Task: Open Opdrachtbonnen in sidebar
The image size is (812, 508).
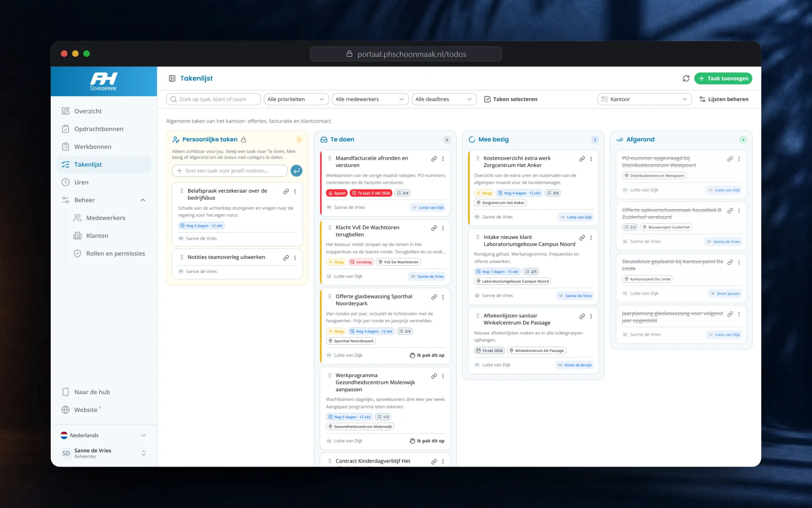Action: (x=104, y=129)
